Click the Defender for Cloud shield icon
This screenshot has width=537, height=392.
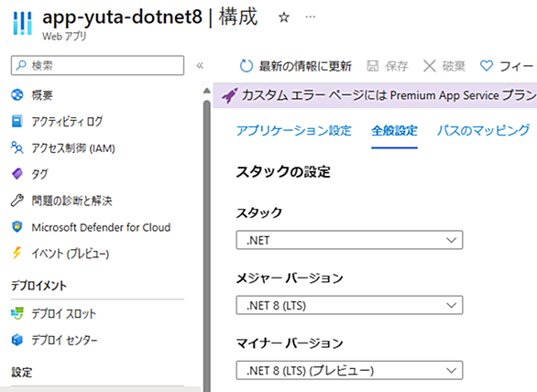point(17,227)
